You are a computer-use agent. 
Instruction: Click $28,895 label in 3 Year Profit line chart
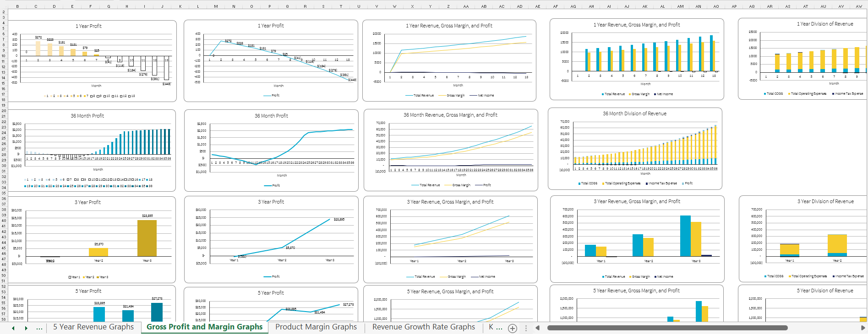click(339, 220)
